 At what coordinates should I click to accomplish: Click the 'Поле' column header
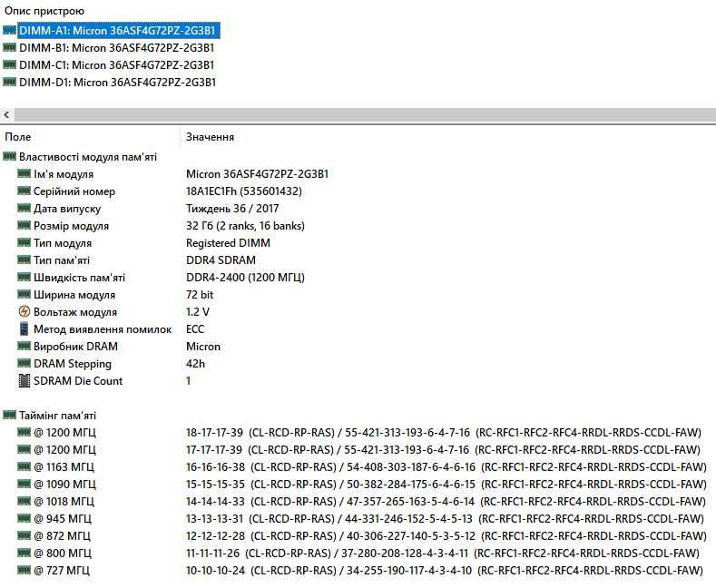coord(18,137)
